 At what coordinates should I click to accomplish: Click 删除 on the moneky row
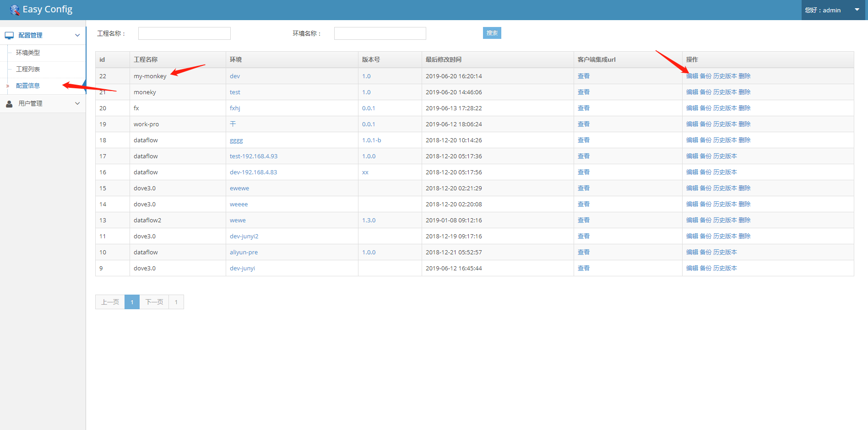pyautogui.click(x=745, y=92)
